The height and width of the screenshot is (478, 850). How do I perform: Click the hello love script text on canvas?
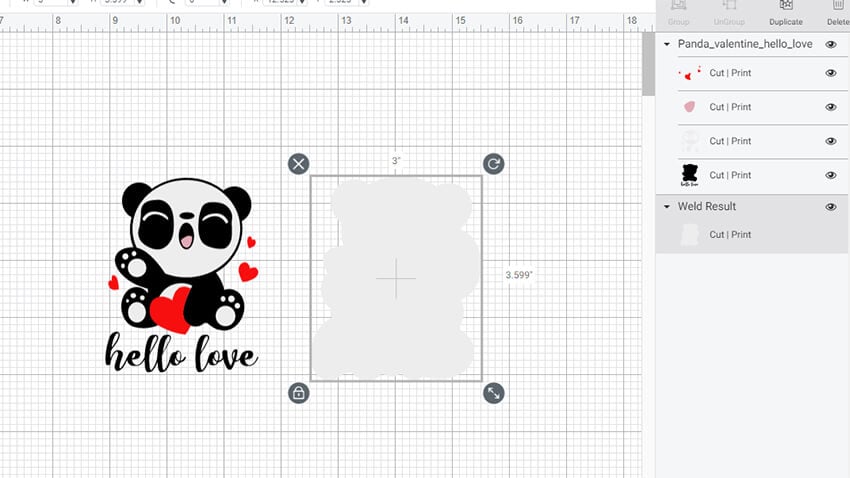pos(182,353)
